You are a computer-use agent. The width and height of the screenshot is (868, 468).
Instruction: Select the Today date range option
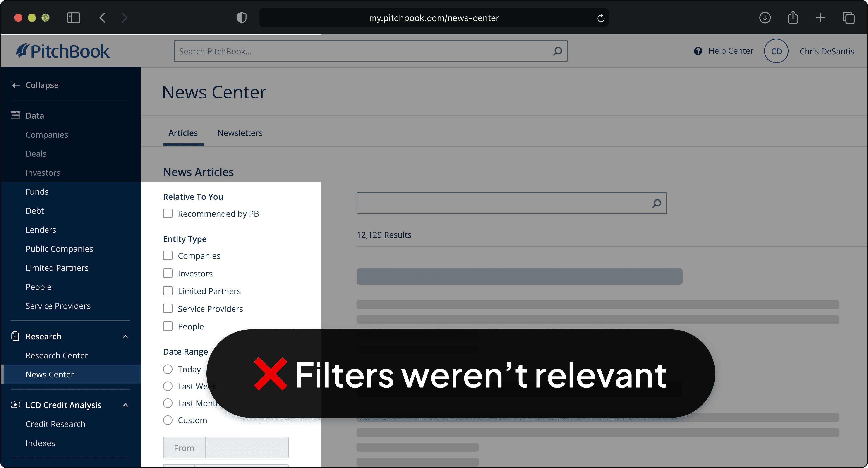(x=168, y=369)
